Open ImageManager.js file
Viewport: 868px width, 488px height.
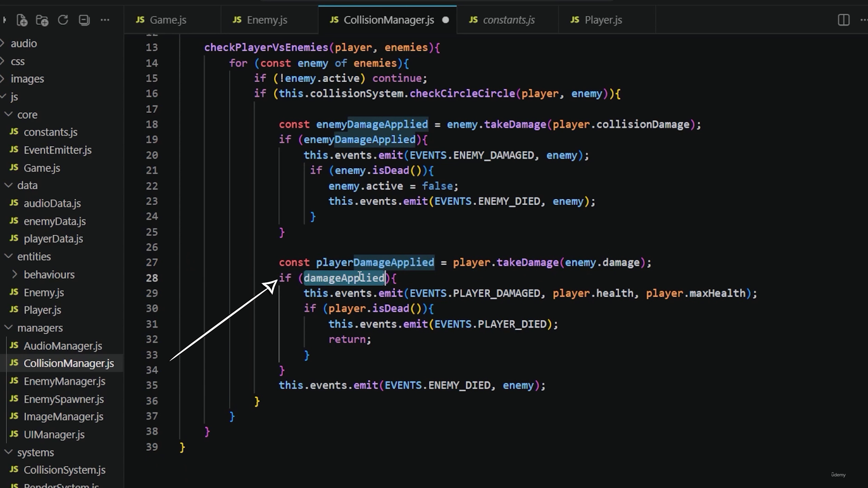coord(63,417)
